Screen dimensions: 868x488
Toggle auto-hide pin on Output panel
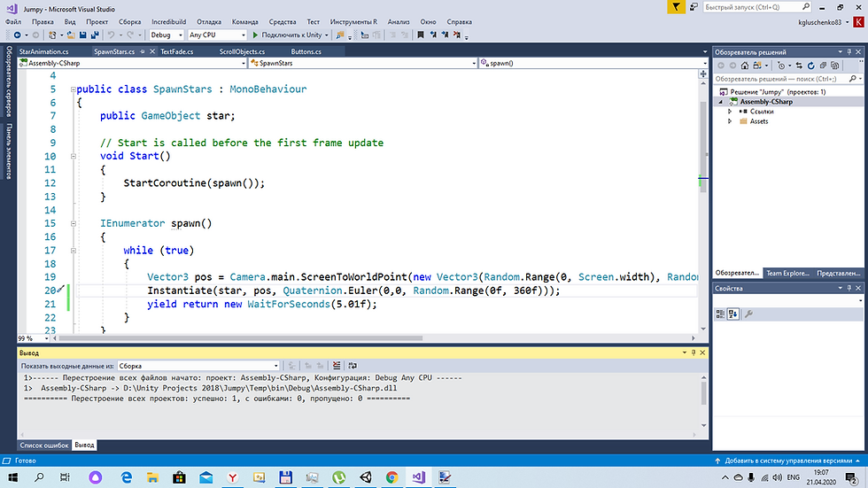tap(693, 352)
